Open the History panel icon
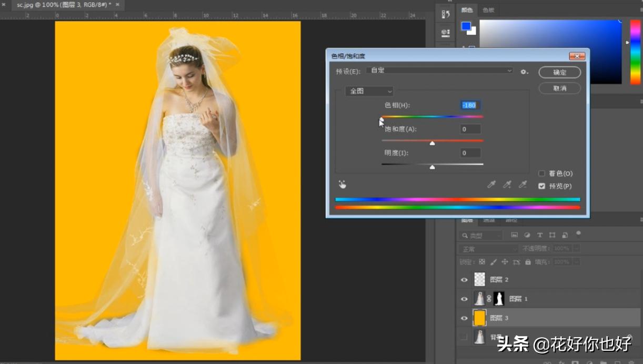Image resolution: width=643 pixels, height=364 pixels. [x=445, y=14]
